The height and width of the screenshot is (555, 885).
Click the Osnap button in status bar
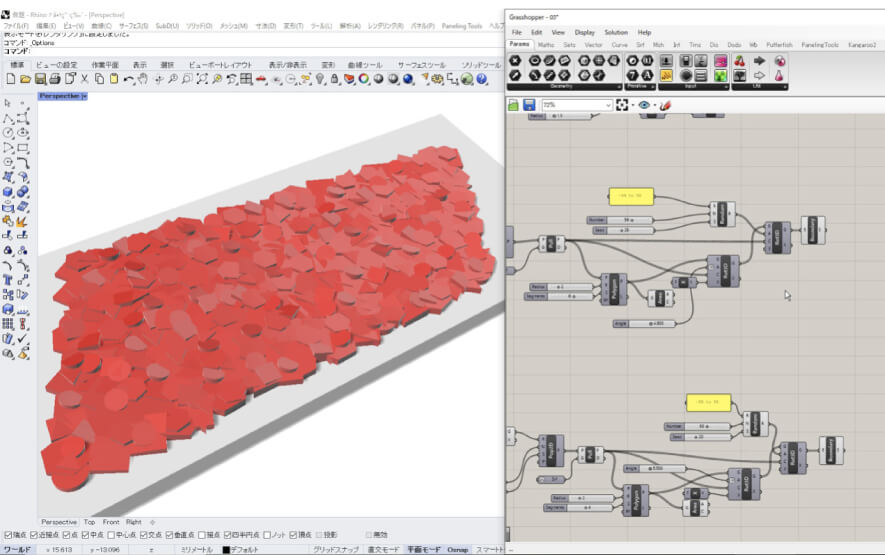point(457,549)
